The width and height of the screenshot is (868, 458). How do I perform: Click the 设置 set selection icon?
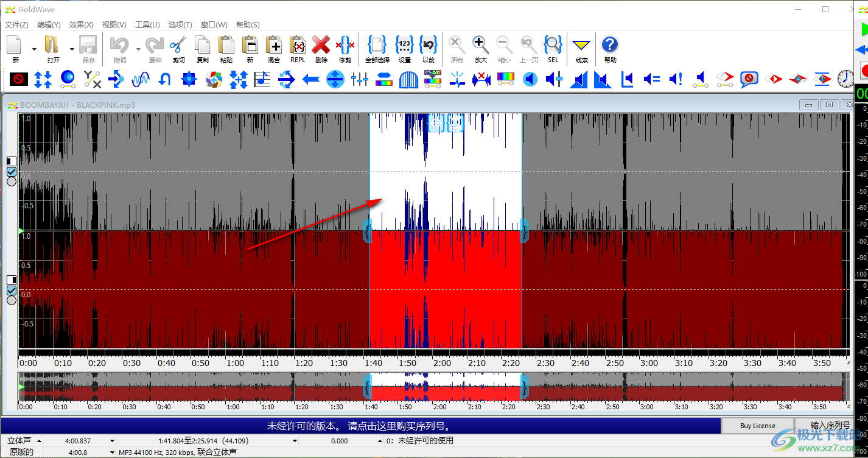(x=404, y=49)
